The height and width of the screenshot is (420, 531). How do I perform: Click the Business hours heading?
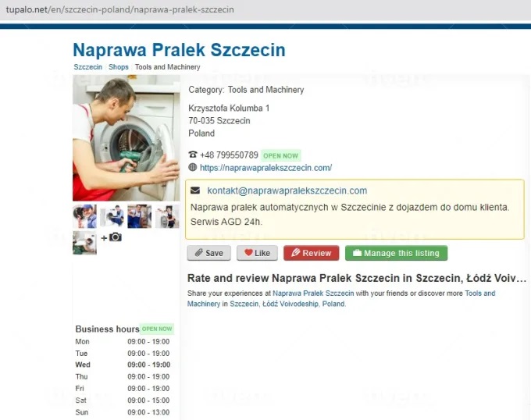coord(107,329)
